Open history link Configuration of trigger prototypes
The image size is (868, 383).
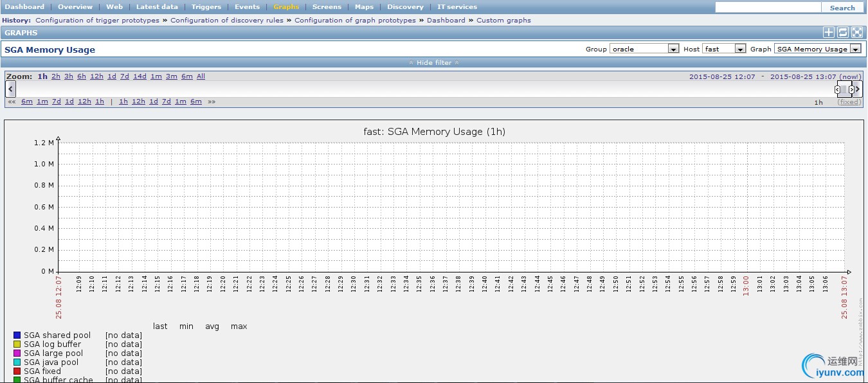(97, 20)
